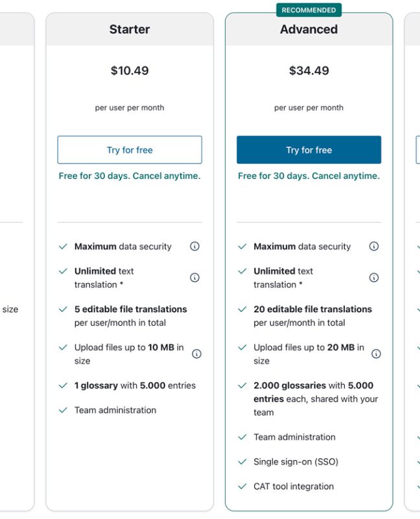Click the $10.49 Starter price

pos(130,70)
